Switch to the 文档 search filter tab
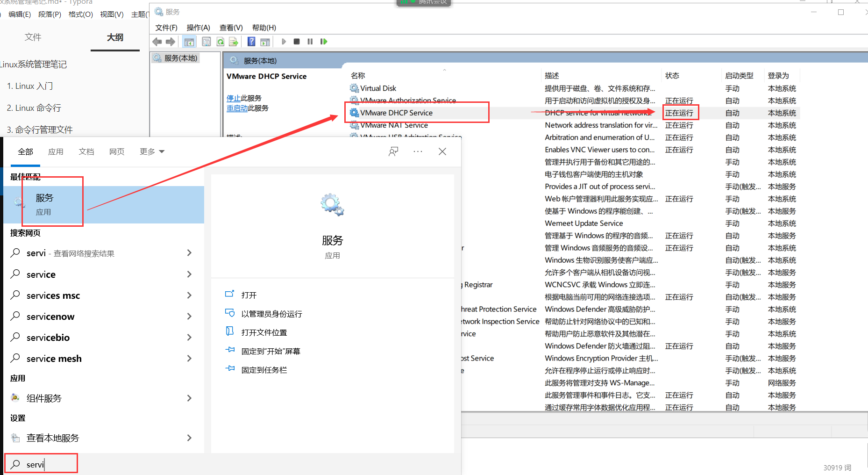The image size is (868, 475). pyautogui.click(x=86, y=151)
